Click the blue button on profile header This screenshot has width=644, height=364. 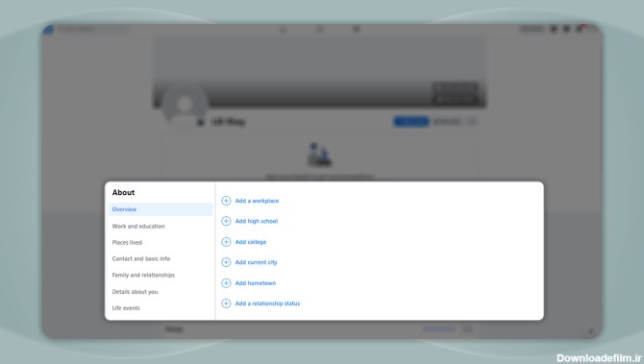coord(411,121)
